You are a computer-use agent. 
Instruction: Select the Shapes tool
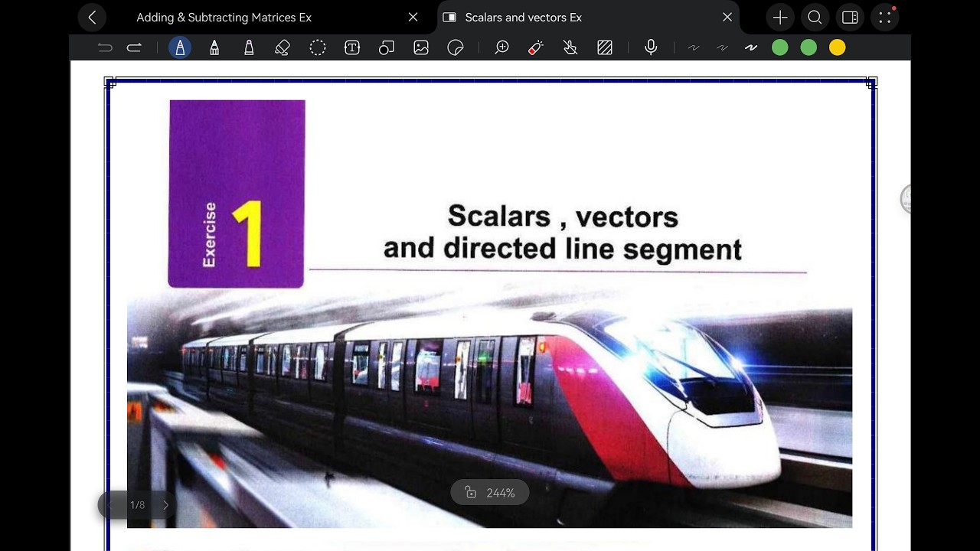point(387,47)
